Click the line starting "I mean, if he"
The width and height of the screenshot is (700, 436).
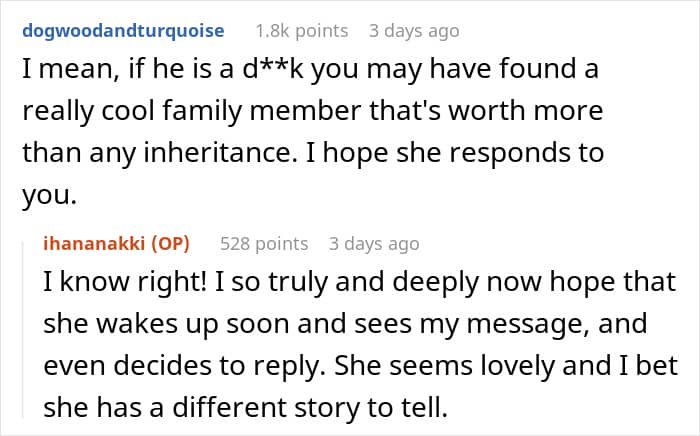pyautogui.click(x=310, y=70)
